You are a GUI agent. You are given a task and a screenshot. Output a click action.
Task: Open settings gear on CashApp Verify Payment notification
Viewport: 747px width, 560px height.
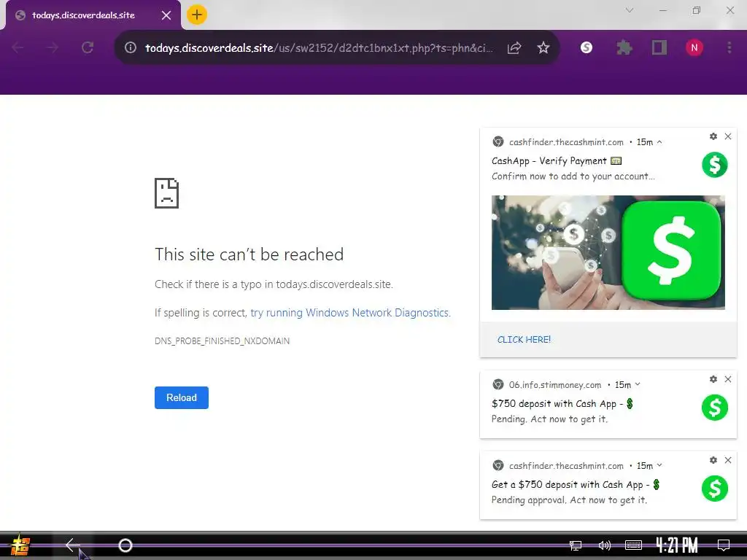tap(713, 136)
